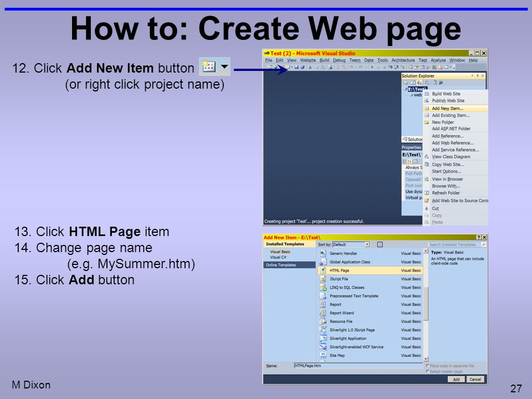Image resolution: width=532 pixels, height=399 pixels.
Task: Click the Resource File template icon
Action: click(x=323, y=321)
